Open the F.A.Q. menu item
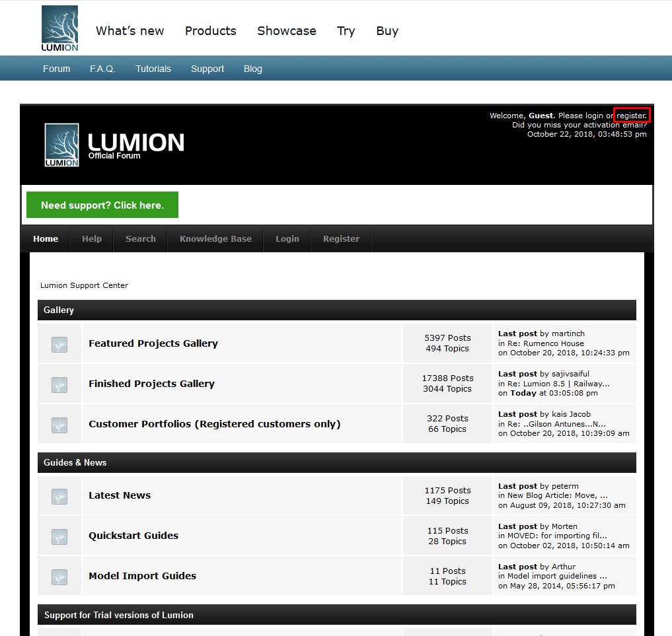Screen dimensions: 672x636 pyautogui.click(x=102, y=68)
